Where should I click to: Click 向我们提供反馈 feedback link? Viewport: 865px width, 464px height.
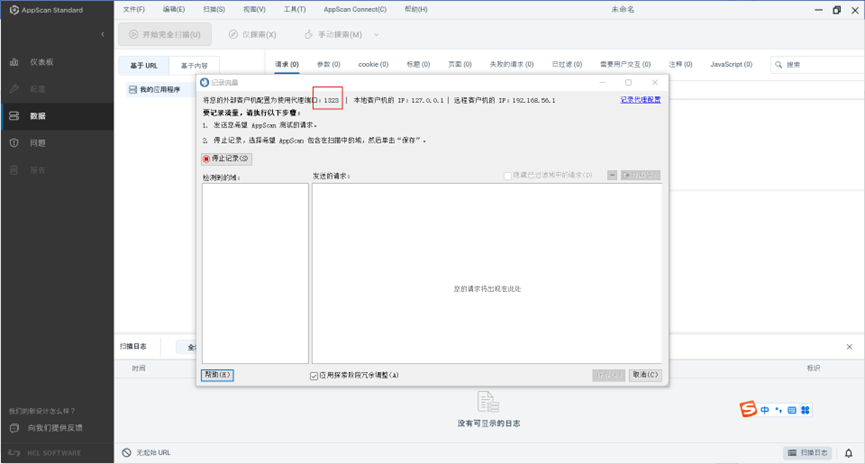click(x=47, y=428)
